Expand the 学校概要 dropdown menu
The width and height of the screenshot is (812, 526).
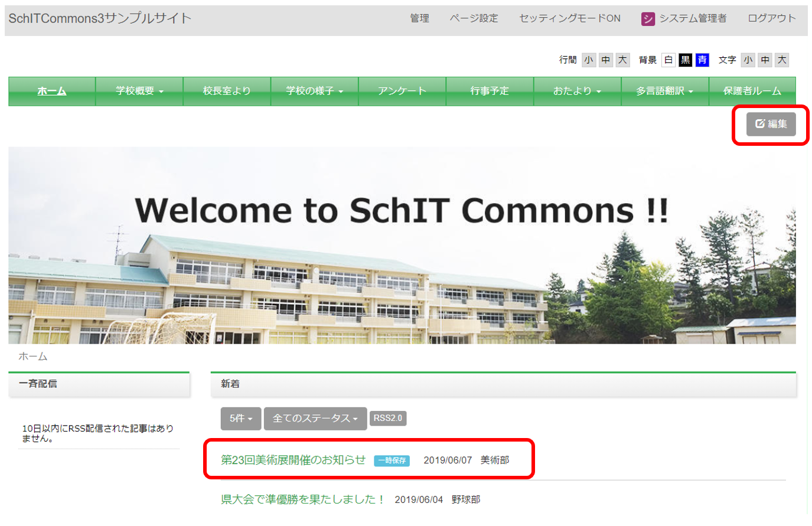pos(139,91)
